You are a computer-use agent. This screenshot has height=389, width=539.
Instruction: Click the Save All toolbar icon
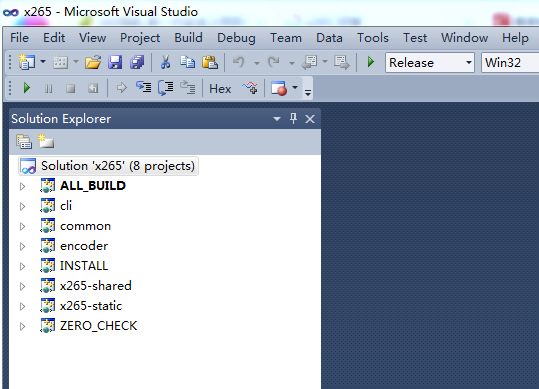coord(137,62)
